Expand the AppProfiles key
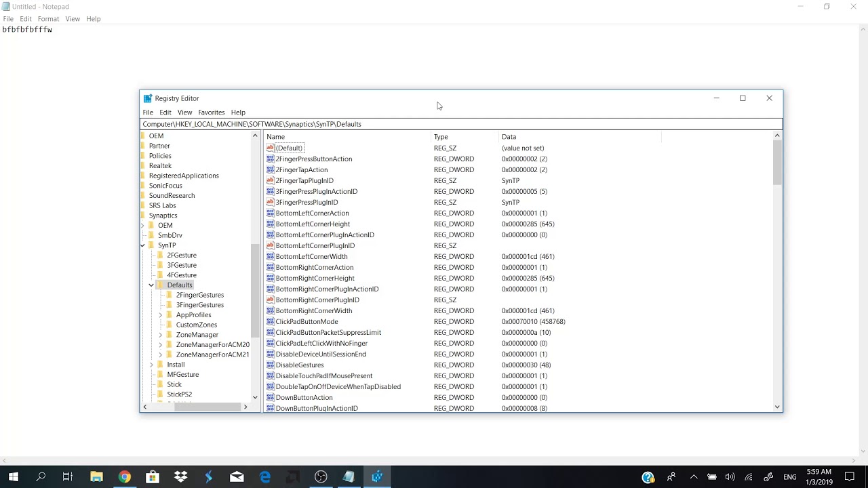Screen dimensions: 868x488 [x=160, y=315]
